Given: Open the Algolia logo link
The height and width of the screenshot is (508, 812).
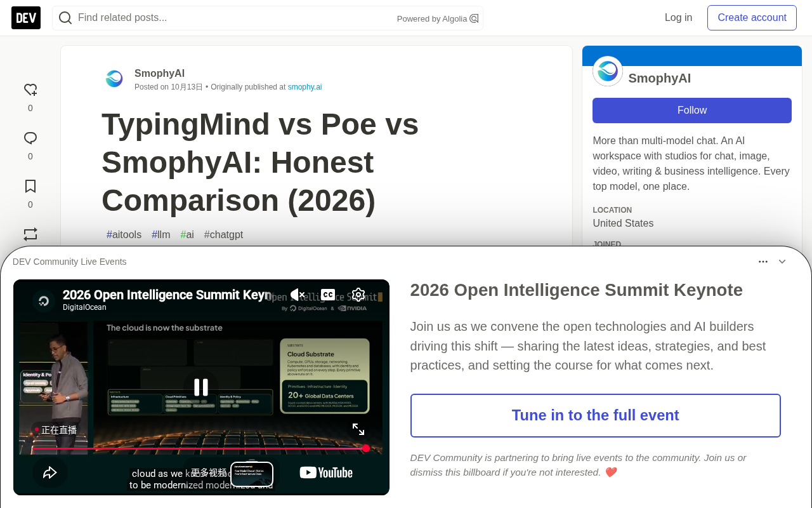Looking at the screenshot, I should pos(474,18).
